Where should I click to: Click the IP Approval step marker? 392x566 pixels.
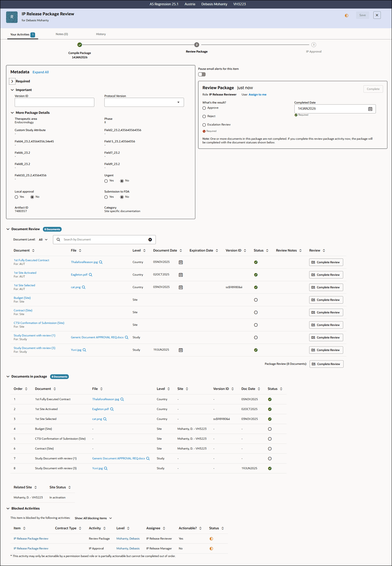(x=314, y=45)
